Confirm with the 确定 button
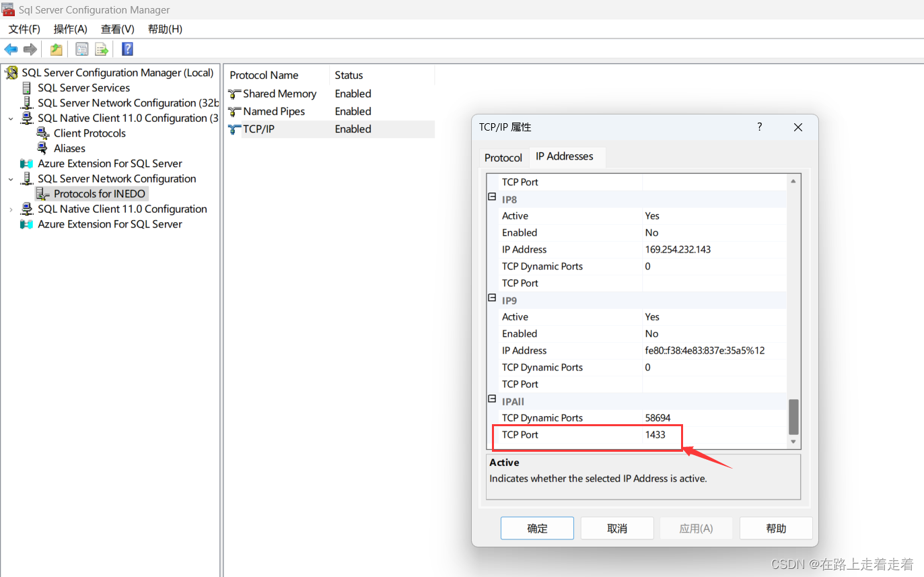The image size is (924, 577). 537,529
